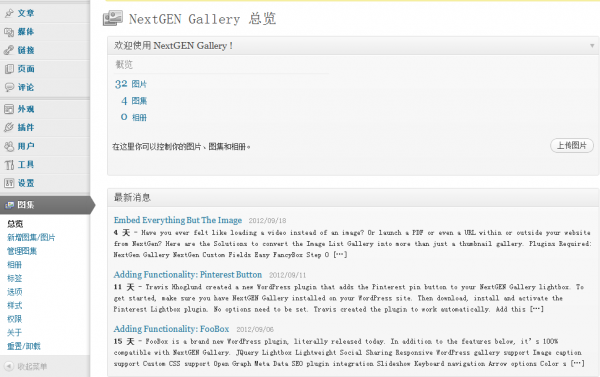The width and height of the screenshot is (600, 377).
Task: Open the 关于 about submenu link
Action: tap(15, 333)
